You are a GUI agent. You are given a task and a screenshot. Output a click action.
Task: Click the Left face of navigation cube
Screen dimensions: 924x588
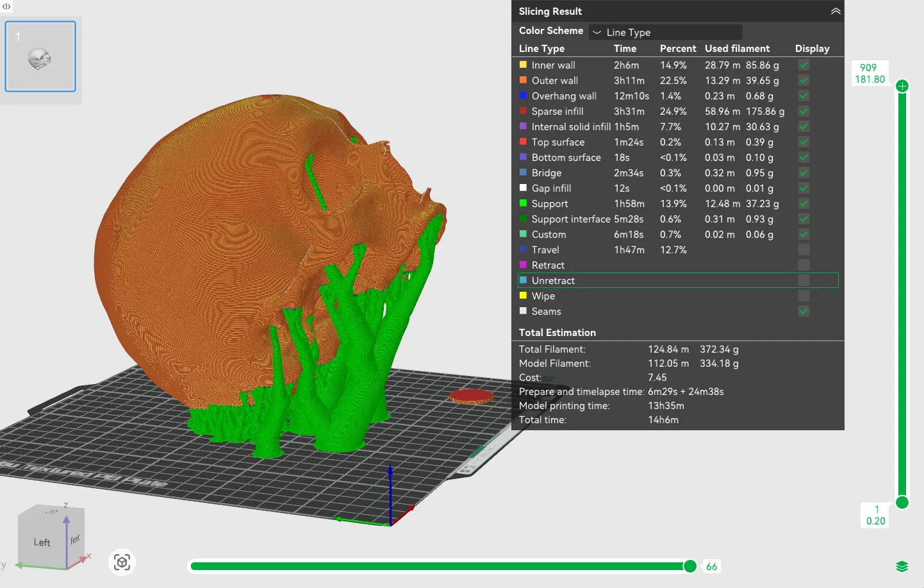point(42,542)
